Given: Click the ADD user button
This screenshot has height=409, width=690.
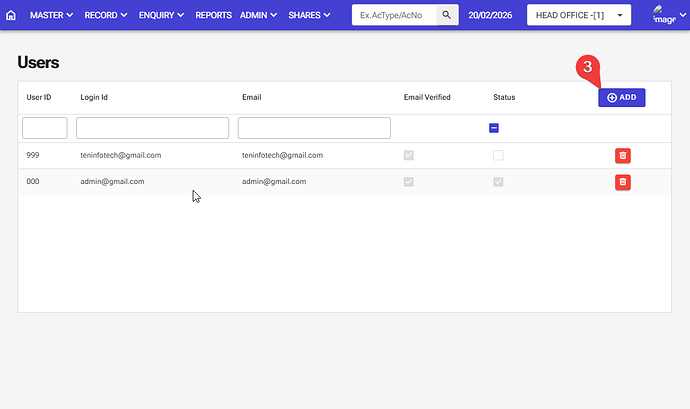Looking at the screenshot, I should 621,97.
